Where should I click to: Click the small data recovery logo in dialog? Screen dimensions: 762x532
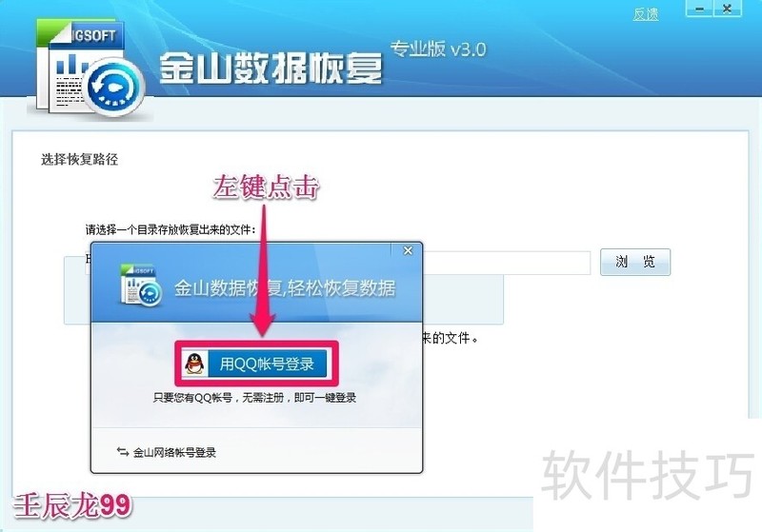tap(140, 286)
